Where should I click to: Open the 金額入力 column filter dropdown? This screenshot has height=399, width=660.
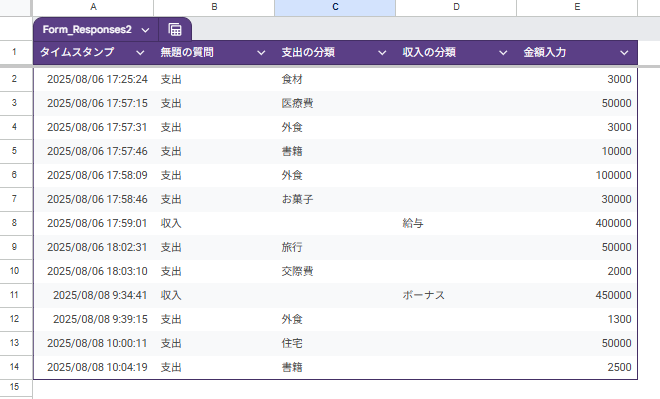tap(624, 53)
